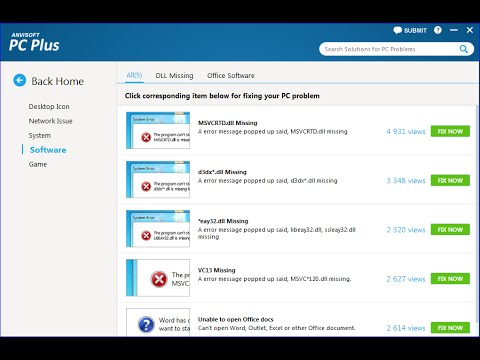Select Software category in sidebar
Screen dimensions: 480x360
48,150
